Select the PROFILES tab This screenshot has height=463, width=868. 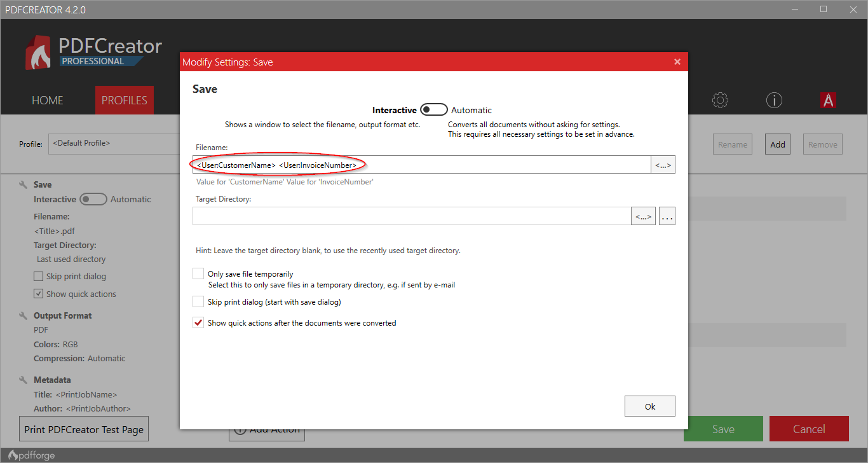124,100
